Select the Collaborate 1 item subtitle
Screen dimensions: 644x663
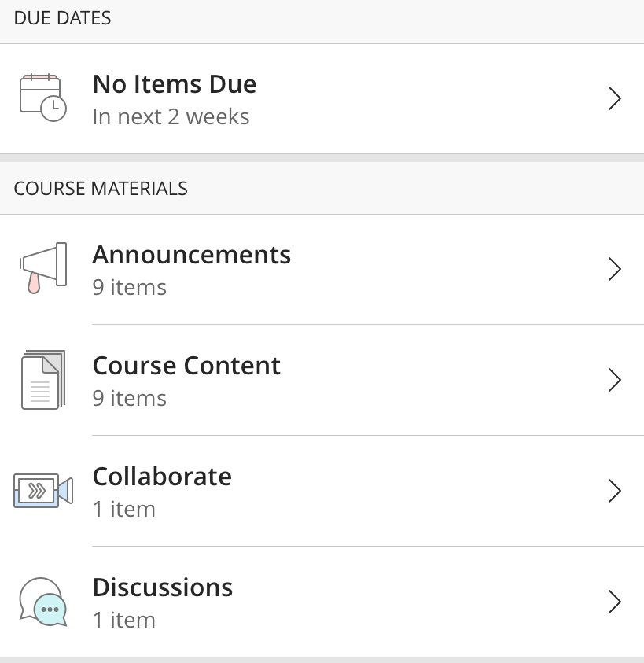tap(124, 509)
